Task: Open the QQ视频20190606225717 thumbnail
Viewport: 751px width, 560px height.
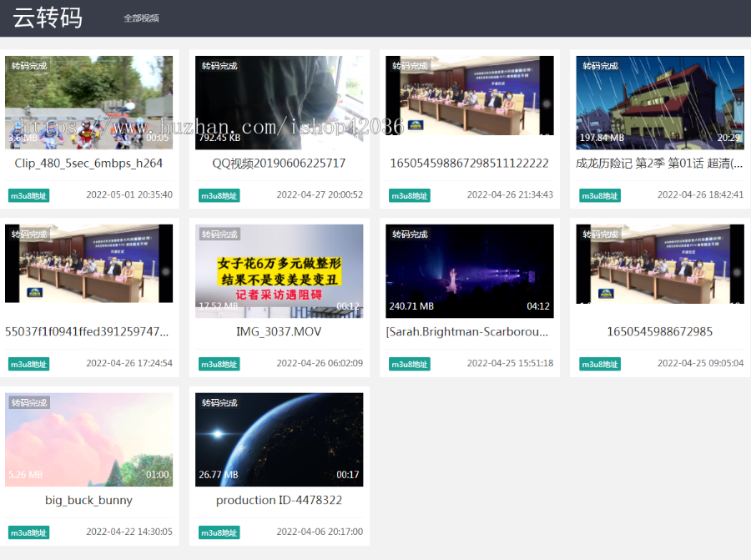Action: click(279, 103)
